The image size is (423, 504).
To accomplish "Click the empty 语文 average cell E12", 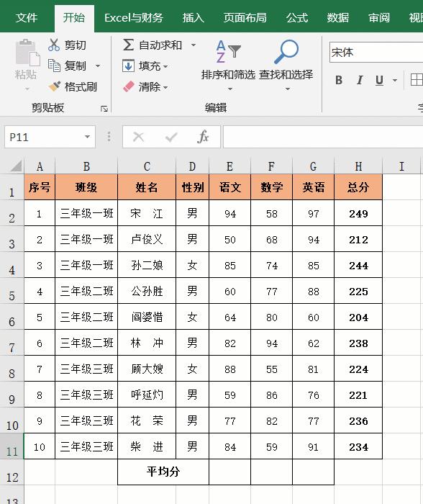I will coord(230,472).
